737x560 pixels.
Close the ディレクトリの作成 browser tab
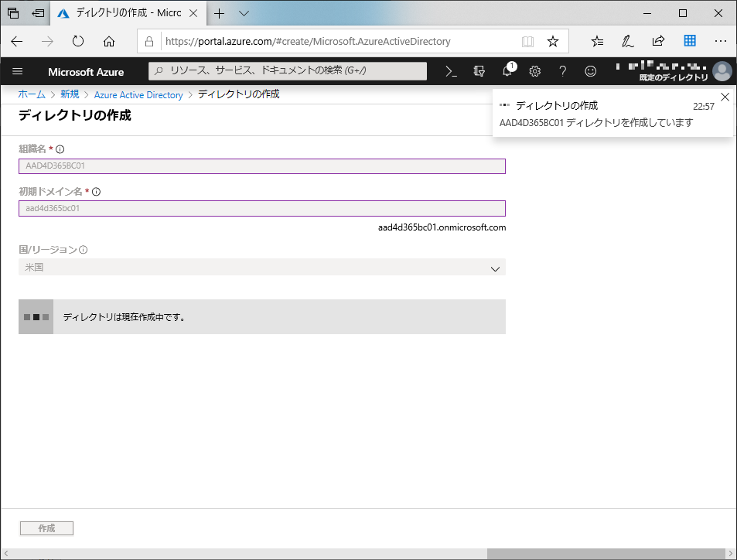pyautogui.click(x=193, y=13)
